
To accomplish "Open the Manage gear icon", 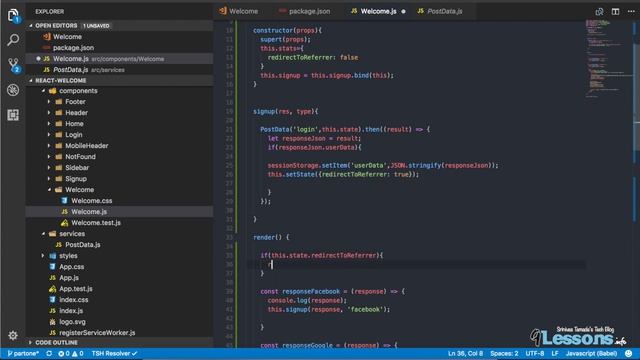I will point(13,336).
